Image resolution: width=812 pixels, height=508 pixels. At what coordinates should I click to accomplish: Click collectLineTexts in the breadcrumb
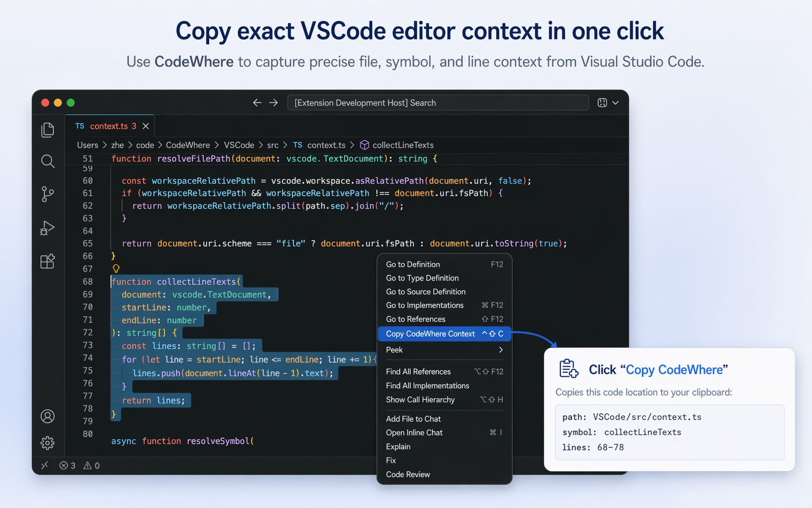point(403,145)
